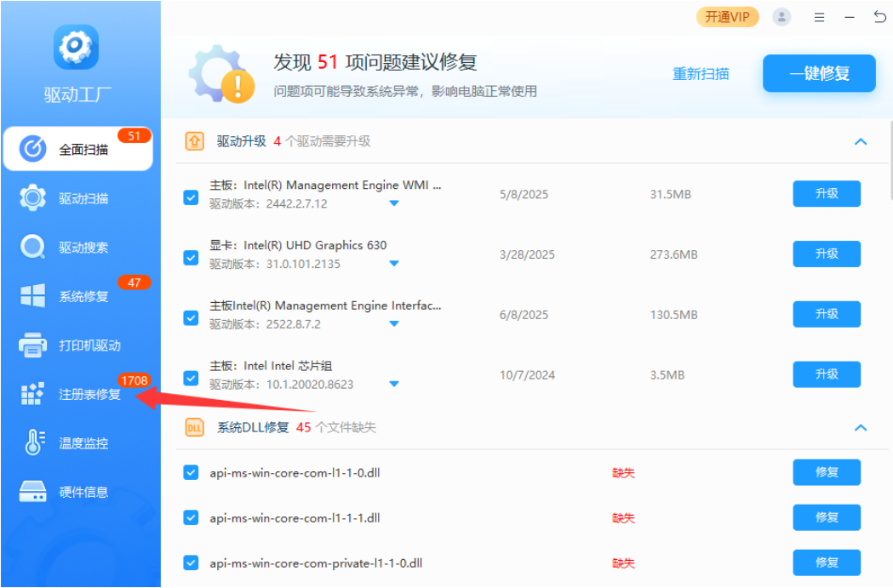This screenshot has width=893, height=588.
Task: Open version dropdown for 31.0.101.2135 driver
Action: [394, 264]
